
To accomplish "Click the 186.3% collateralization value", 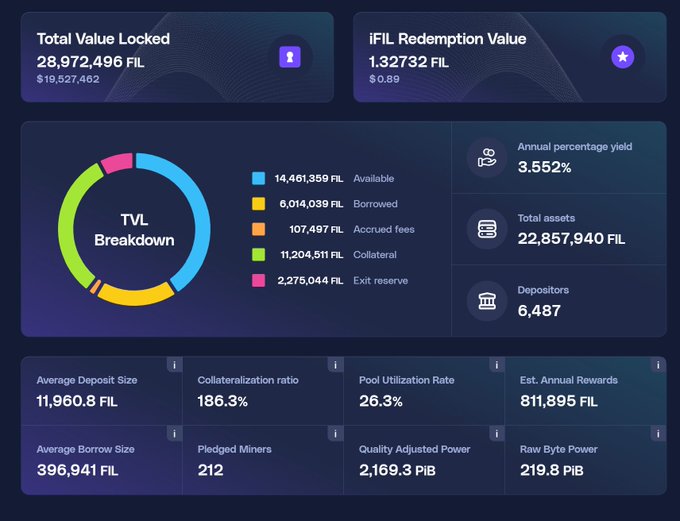I will pos(222,401).
